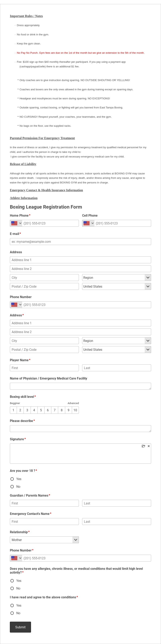Click Postal / Zip Code in required Address
The width and height of the screenshot is (161, 644).
[44, 350]
